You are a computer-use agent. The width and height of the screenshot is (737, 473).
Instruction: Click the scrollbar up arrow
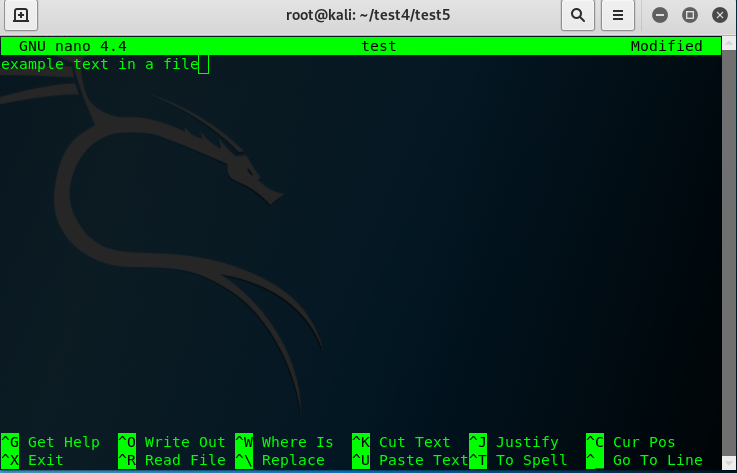[x=729, y=44]
